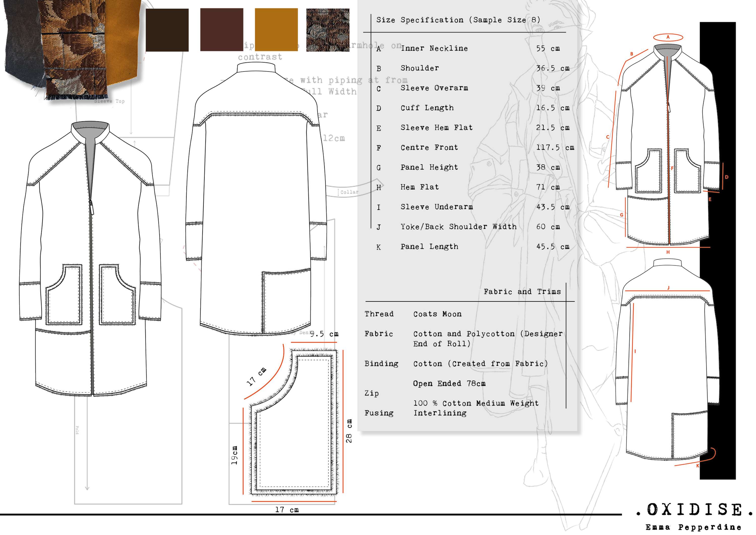Click the faded 'Collar' pattern label
756x535 pixels.
click(x=349, y=192)
